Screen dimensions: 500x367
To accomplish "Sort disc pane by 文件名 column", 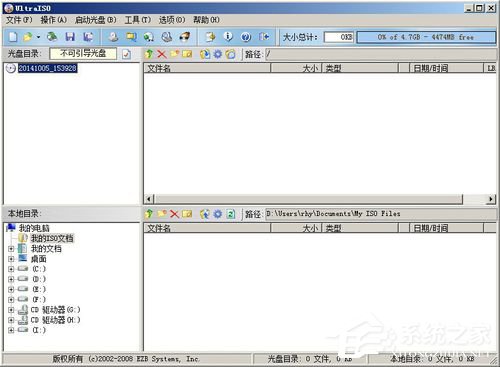I will click(x=207, y=68).
